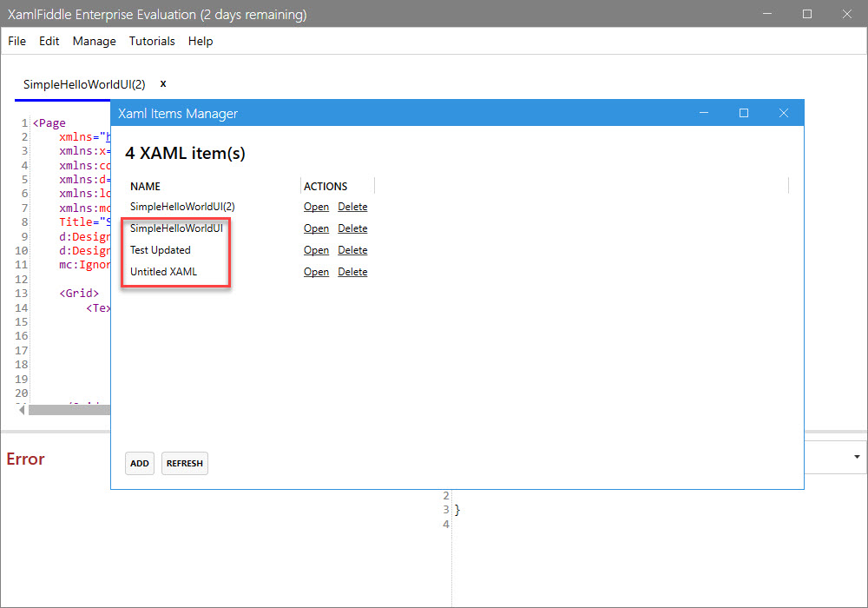Click the editor horizontal scrollbar thumb
The width and height of the screenshot is (868, 608).
click(69, 410)
